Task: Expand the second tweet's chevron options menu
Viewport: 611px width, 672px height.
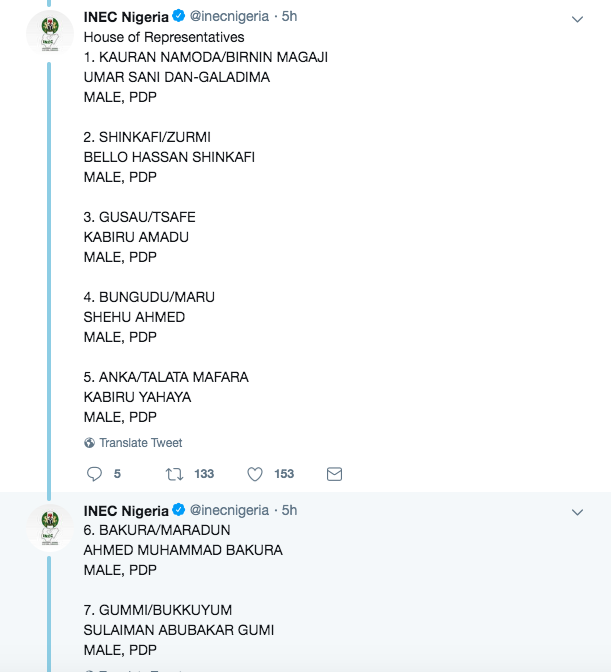Action: click(x=577, y=512)
